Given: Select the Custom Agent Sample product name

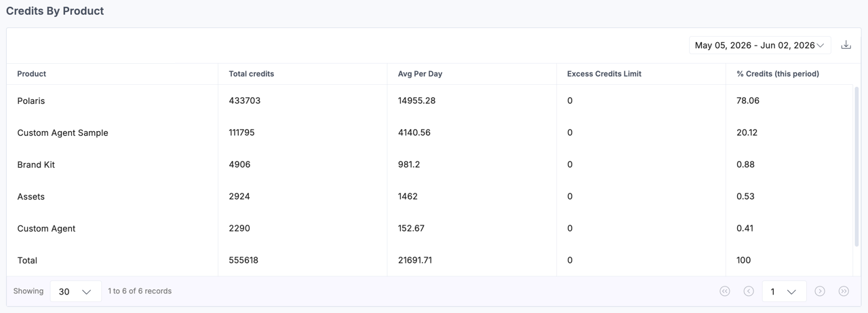Looking at the screenshot, I should (62, 132).
